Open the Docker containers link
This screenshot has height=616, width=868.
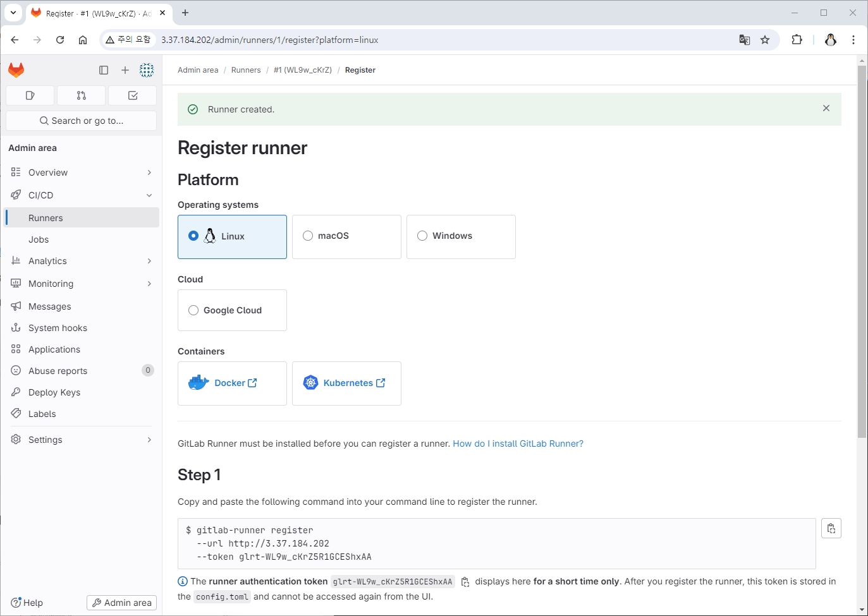(236, 383)
